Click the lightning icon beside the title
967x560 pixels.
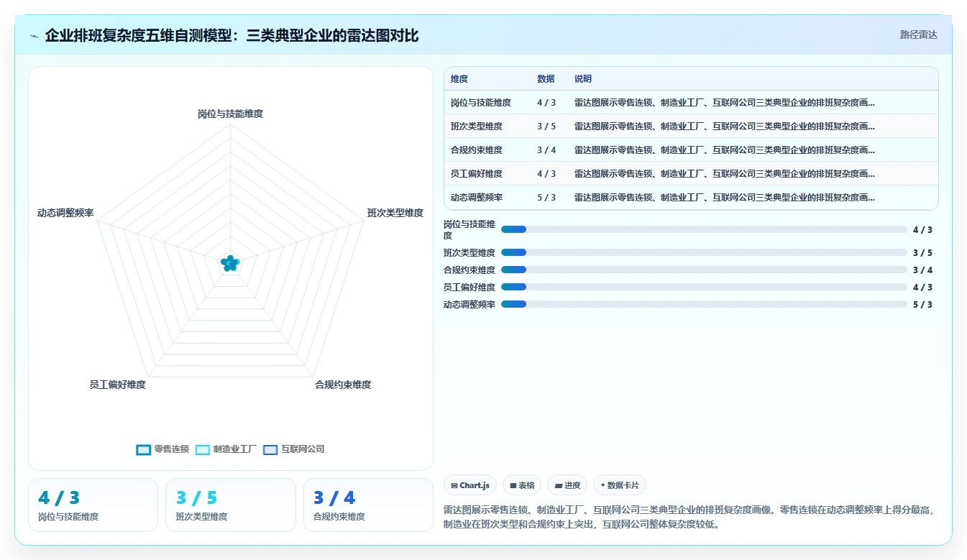35,36
